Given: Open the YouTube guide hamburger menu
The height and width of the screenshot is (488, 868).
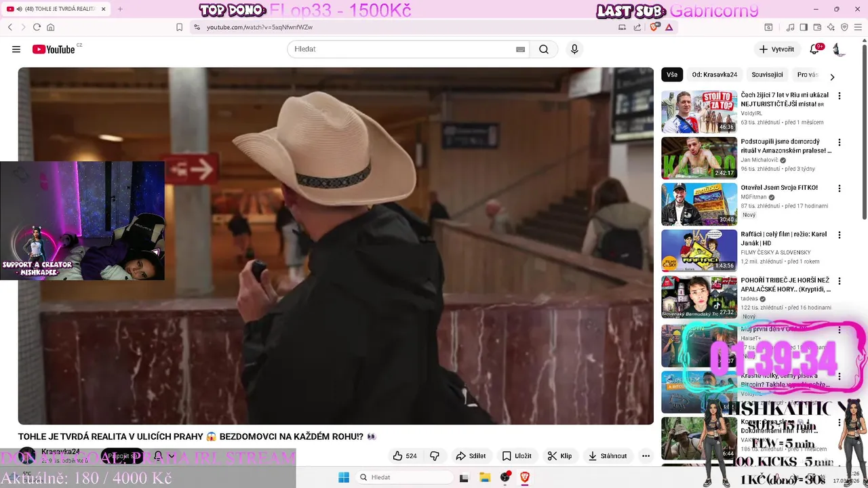Looking at the screenshot, I should click(16, 49).
